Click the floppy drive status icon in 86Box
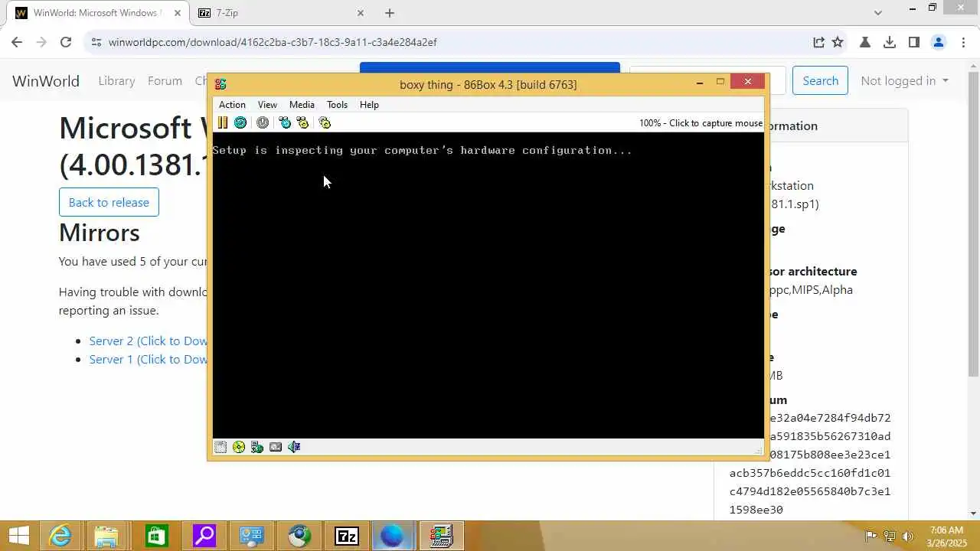Screen dimensions: 980x551 click(220, 447)
